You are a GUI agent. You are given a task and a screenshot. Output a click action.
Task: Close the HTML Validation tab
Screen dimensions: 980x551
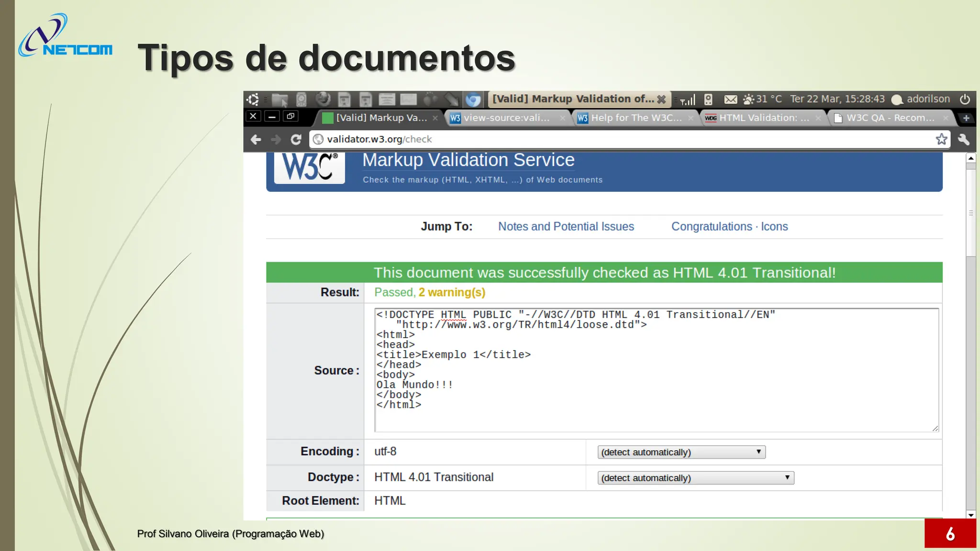click(818, 118)
